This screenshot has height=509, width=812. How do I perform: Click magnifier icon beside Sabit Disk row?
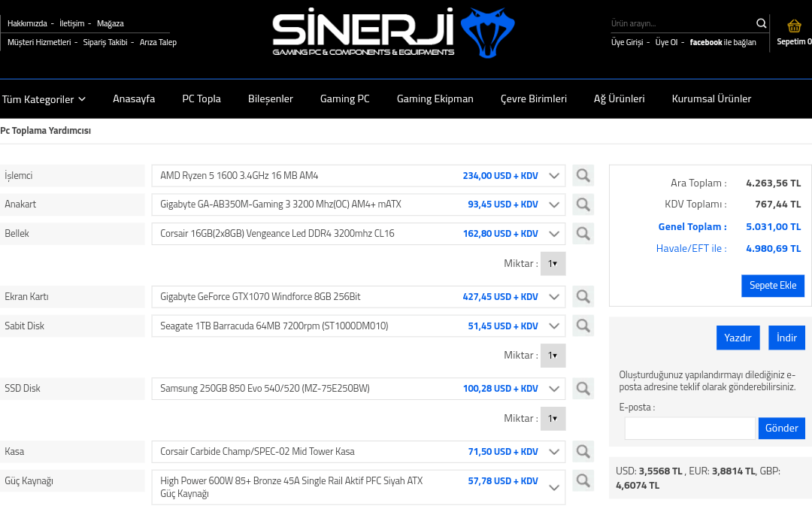(x=583, y=326)
